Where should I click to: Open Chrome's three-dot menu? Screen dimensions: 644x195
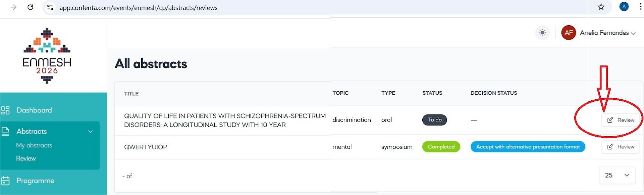coord(640,7)
